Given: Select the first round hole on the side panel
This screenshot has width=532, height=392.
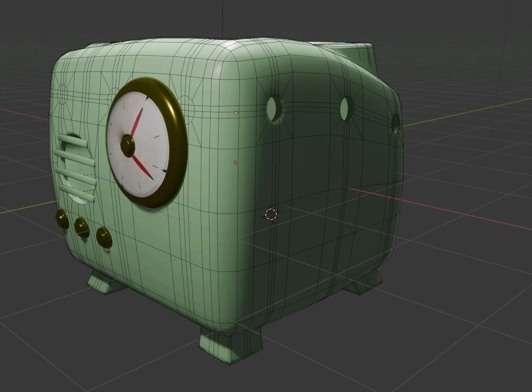Looking at the screenshot, I should pos(275,109).
